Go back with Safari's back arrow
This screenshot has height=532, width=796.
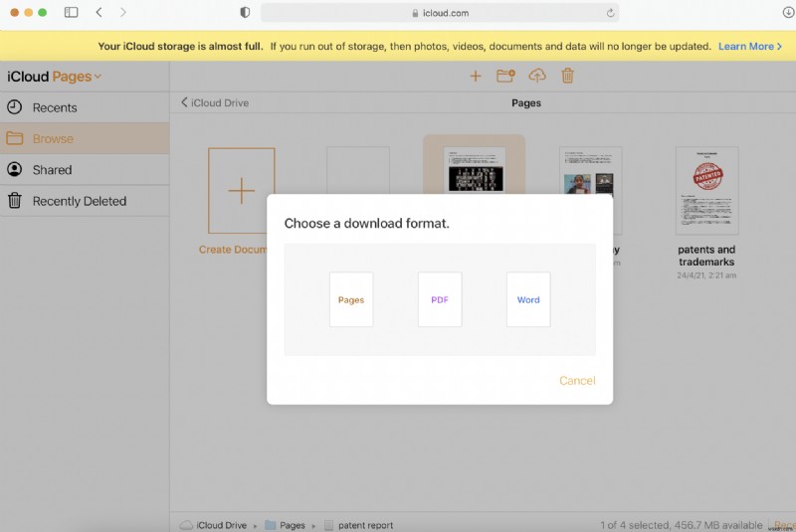99,12
